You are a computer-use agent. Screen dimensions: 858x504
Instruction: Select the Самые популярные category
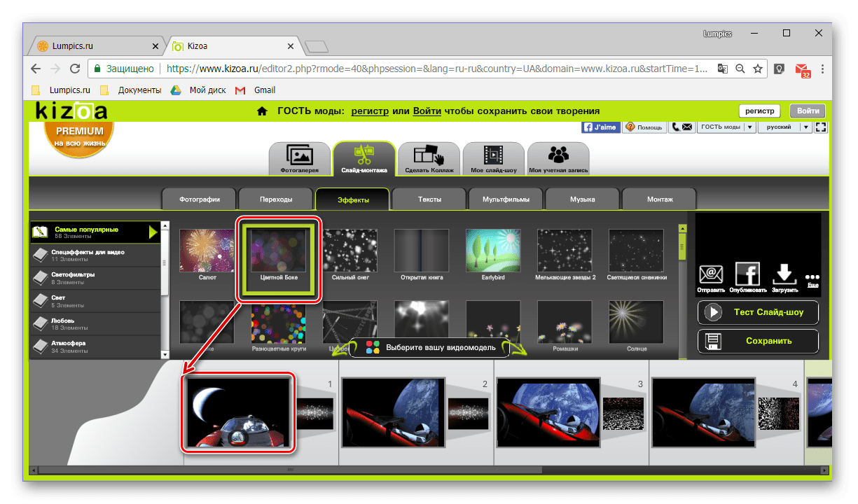pyautogui.click(x=95, y=232)
